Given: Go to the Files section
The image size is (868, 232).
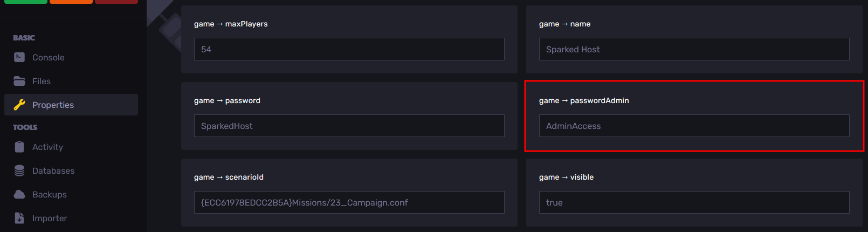Looking at the screenshot, I should (x=42, y=81).
